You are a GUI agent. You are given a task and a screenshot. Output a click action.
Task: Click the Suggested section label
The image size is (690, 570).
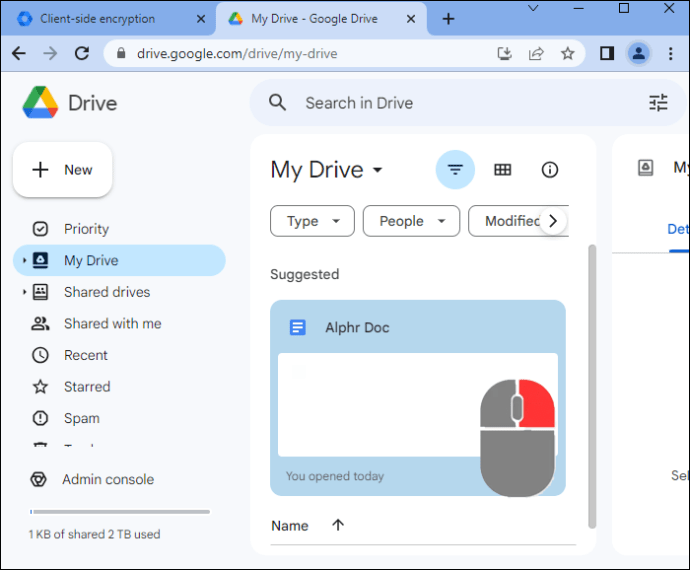coord(305,274)
